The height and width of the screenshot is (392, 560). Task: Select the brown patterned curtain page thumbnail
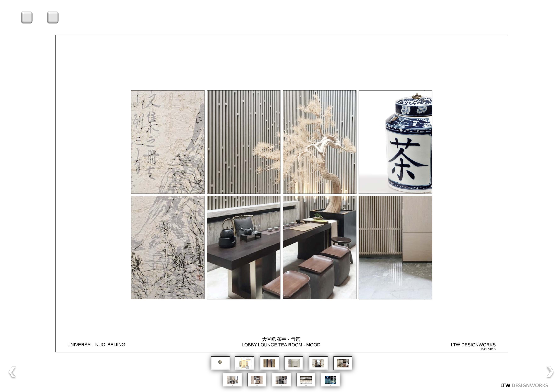(x=269, y=363)
